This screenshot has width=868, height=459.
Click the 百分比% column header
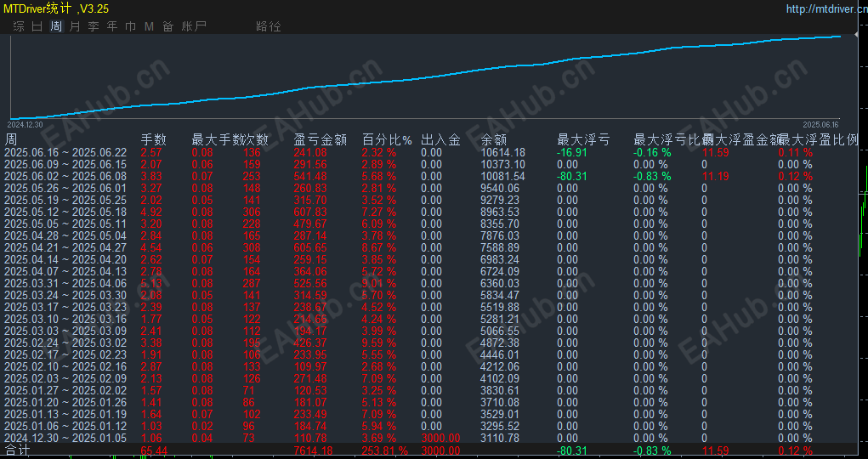click(388, 139)
